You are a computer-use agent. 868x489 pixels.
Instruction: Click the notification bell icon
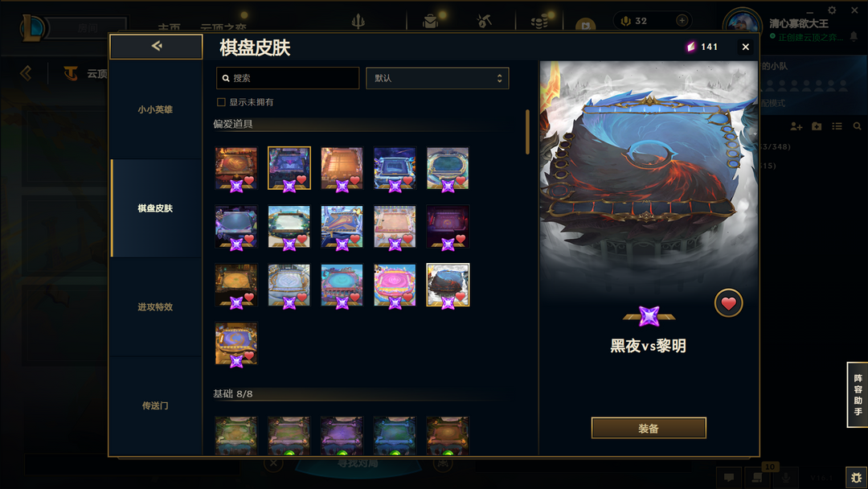[854, 36]
